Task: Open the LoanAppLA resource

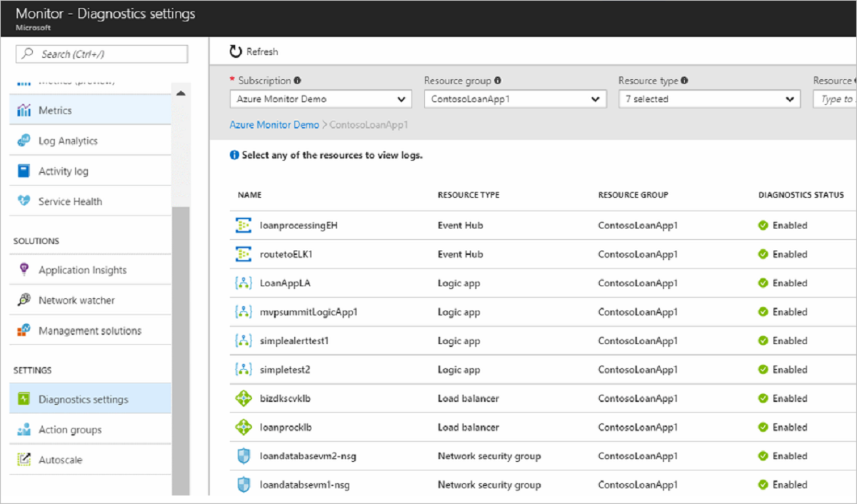Action: pyautogui.click(x=286, y=283)
